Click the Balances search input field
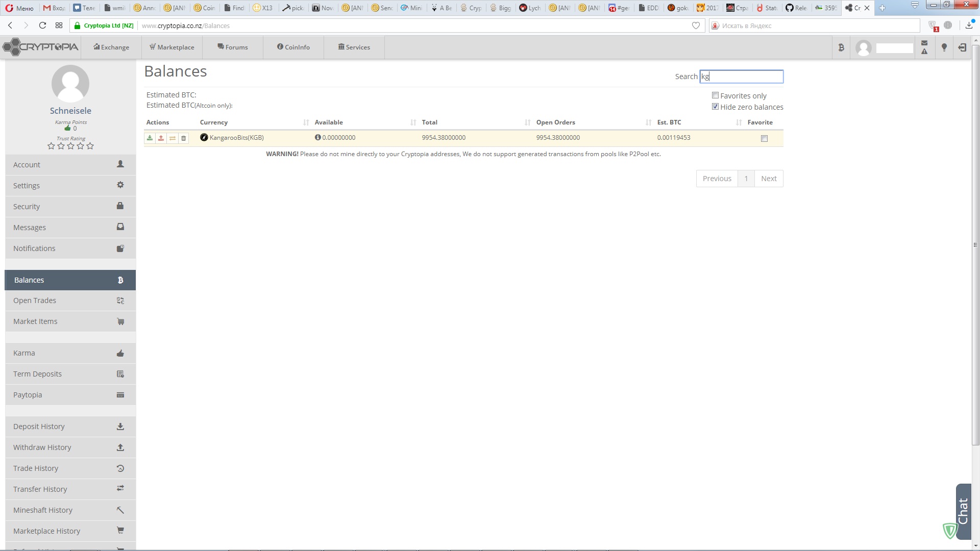The height and width of the screenshot is (551, 980). coord(741,77)
